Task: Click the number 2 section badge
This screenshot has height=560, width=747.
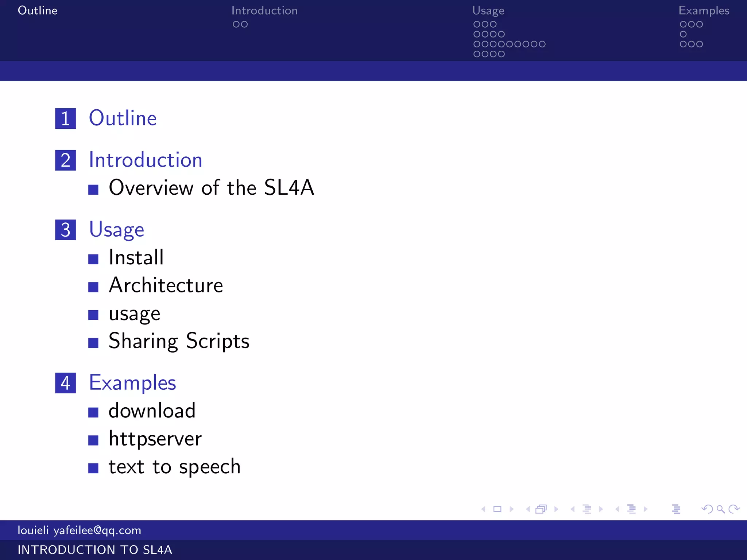Action: [66, 160]
